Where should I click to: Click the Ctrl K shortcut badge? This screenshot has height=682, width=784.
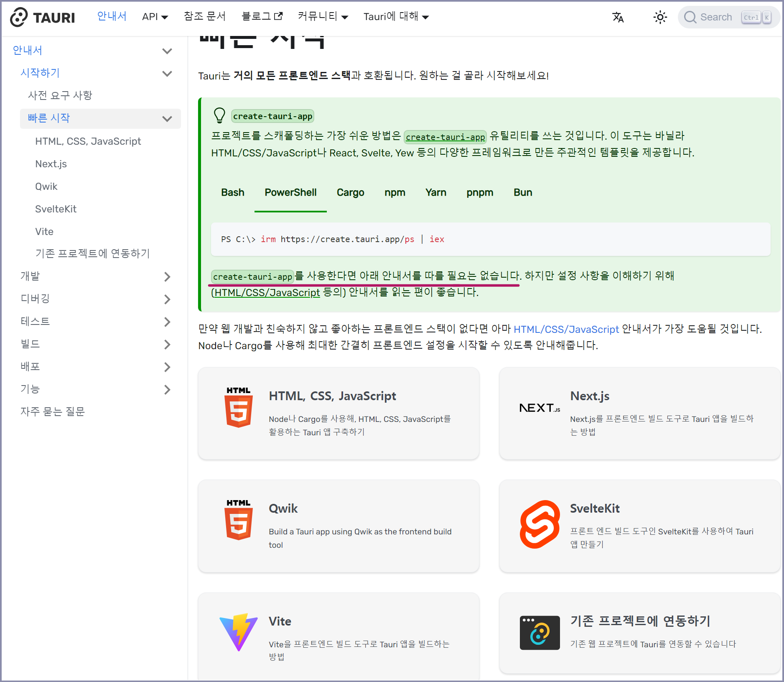pyautogui.click(x=756, y=17)
